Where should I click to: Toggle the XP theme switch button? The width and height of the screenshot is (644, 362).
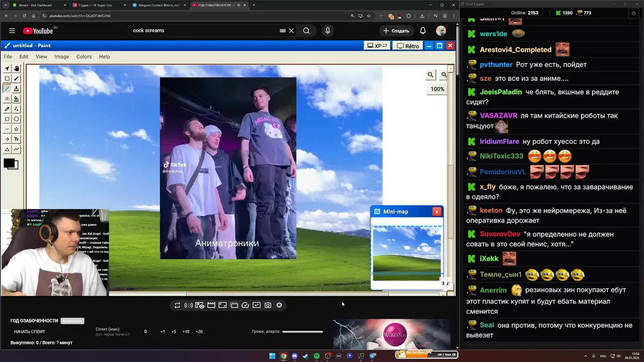[377, 46]
